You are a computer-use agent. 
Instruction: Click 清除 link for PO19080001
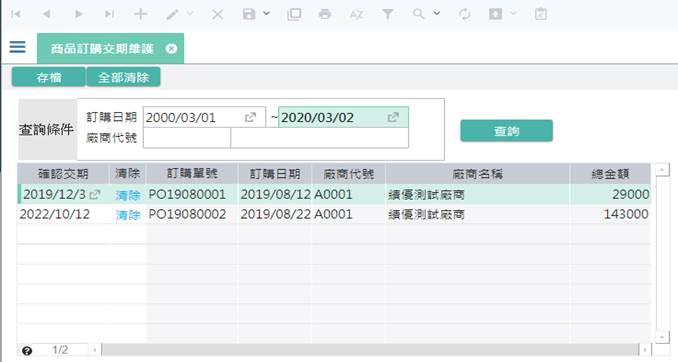point(128,195)
